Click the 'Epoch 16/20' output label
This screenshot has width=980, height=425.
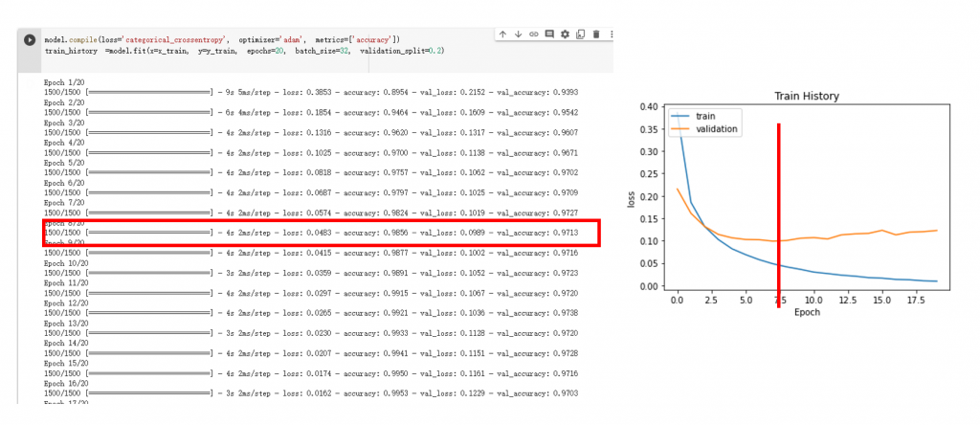[65, 383]
